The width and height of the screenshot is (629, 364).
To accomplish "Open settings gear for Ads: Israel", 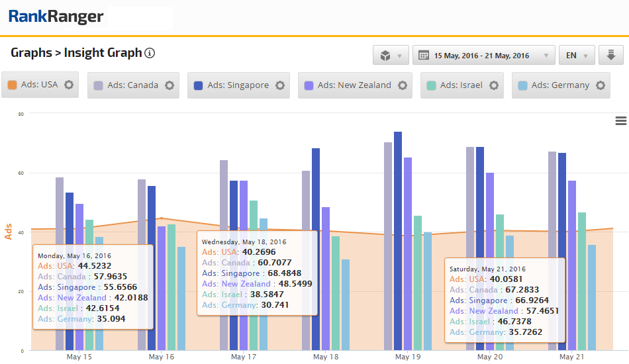I will coord(494,85).
